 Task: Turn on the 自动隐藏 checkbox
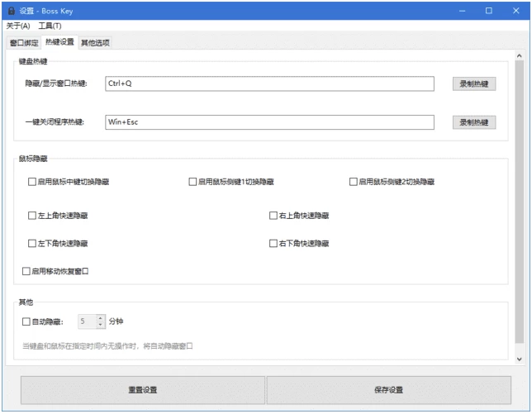pos(25,321)
